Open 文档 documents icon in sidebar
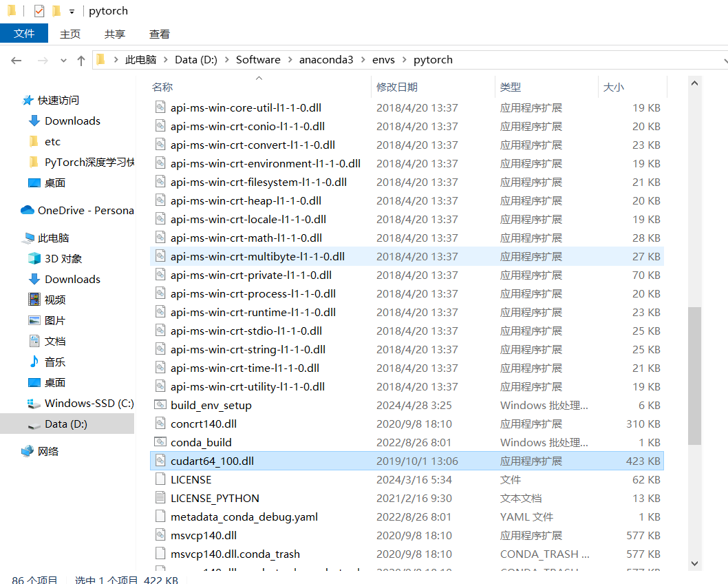Screen dimensions: 728x584 tap(34, 340)
